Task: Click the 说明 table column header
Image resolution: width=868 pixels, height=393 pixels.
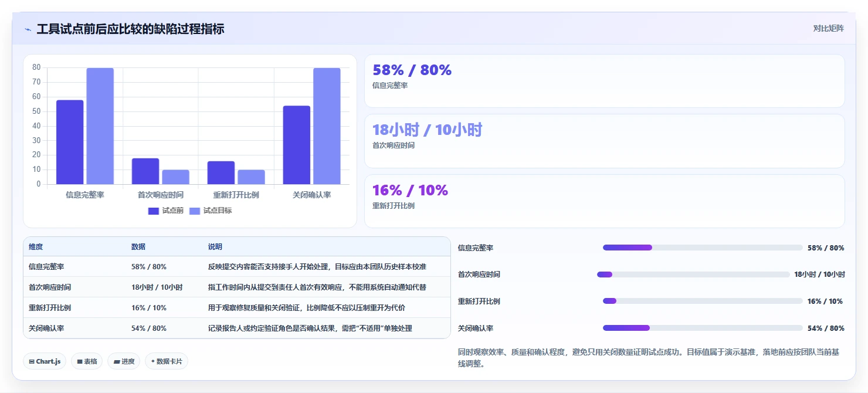Action: click(x=215, y=247)
